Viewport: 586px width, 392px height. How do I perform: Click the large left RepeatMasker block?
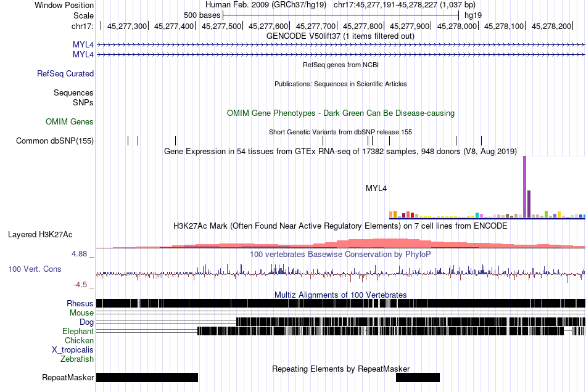[x=147, y=377]
